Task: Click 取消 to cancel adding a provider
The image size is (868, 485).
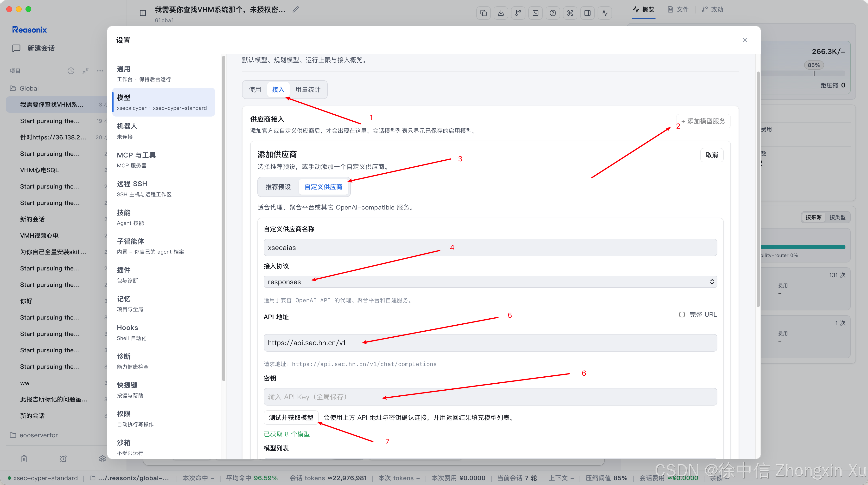Action: (x=712, y=155)
